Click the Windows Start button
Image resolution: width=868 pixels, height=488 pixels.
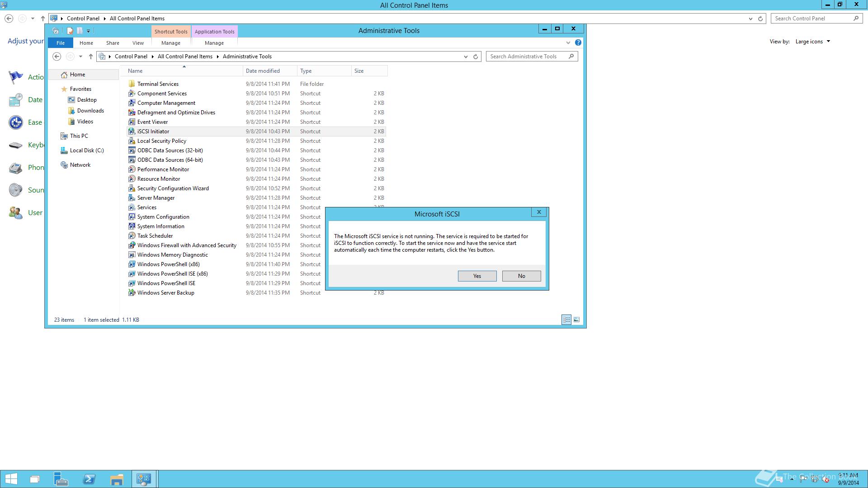pos(11,479)
